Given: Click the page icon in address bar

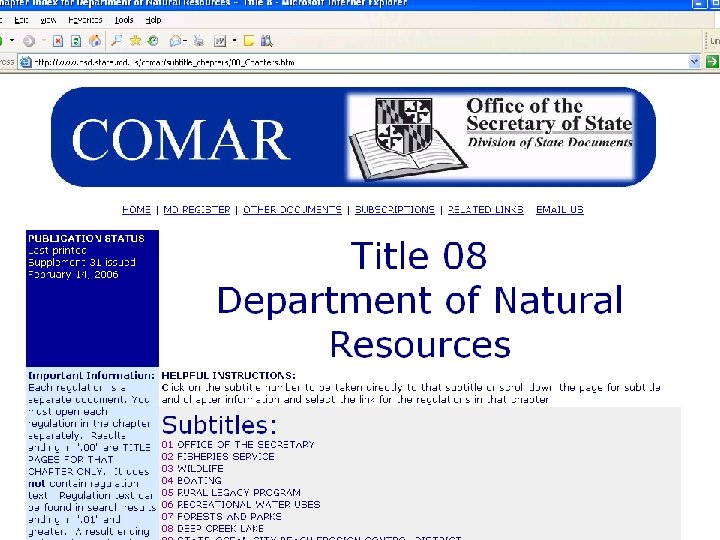Looking at the screenshot, I should pyautogui.click(x=25, y=62).
